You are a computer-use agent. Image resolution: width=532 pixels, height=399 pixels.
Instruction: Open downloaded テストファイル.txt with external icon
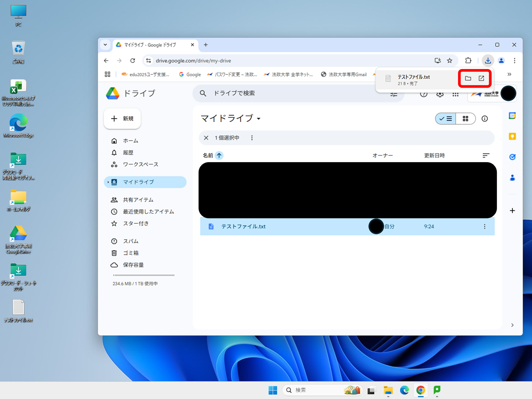(481, 78)
